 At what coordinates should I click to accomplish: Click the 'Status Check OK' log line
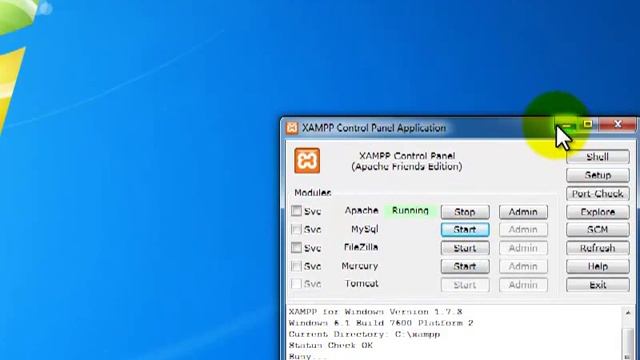point(331,345)
